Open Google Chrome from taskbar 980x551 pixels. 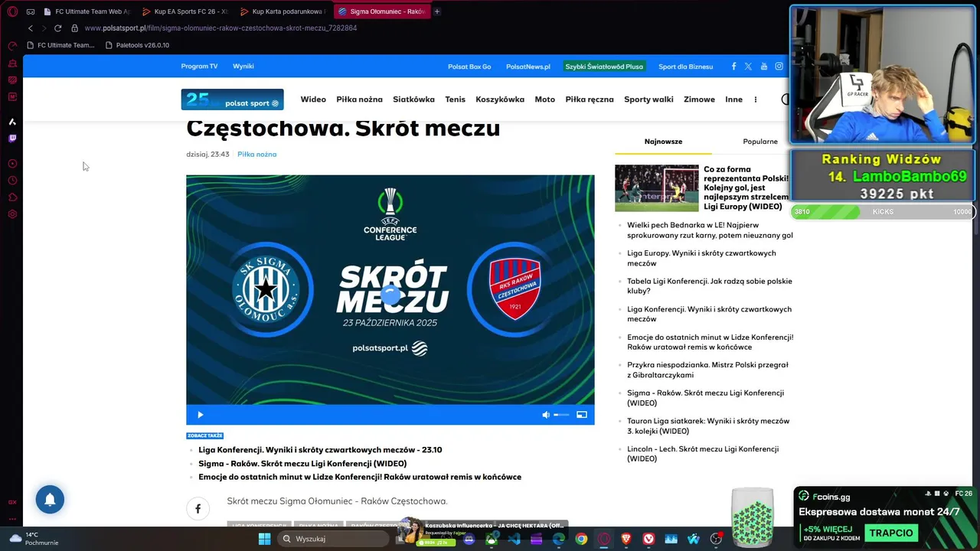point(581,540)
